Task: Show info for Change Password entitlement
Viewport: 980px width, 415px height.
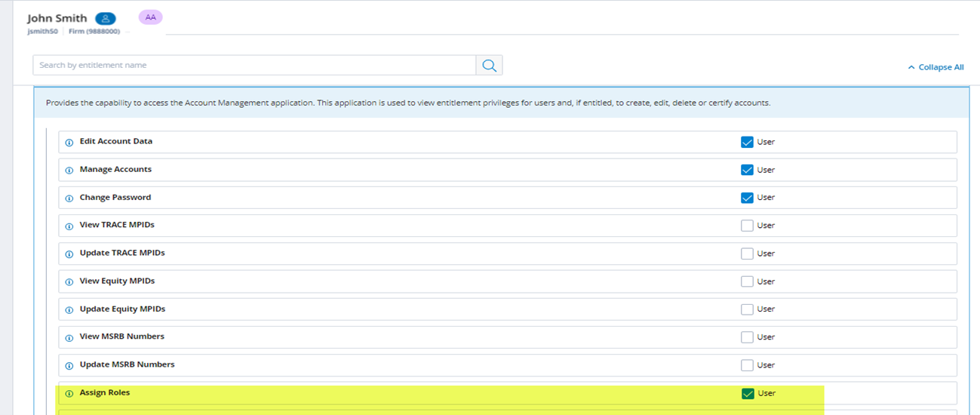Action: (69, 198)
